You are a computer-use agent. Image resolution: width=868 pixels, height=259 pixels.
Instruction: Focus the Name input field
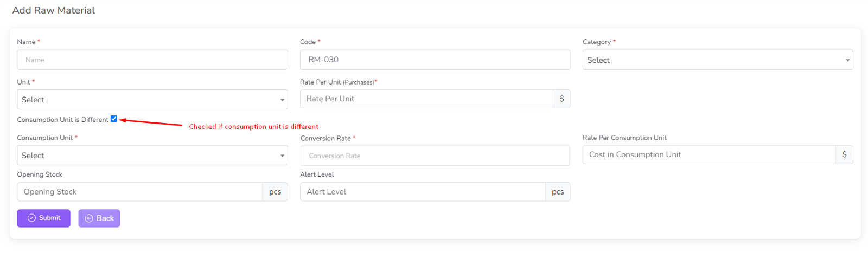pyautogui.click(x=152, y=60)
